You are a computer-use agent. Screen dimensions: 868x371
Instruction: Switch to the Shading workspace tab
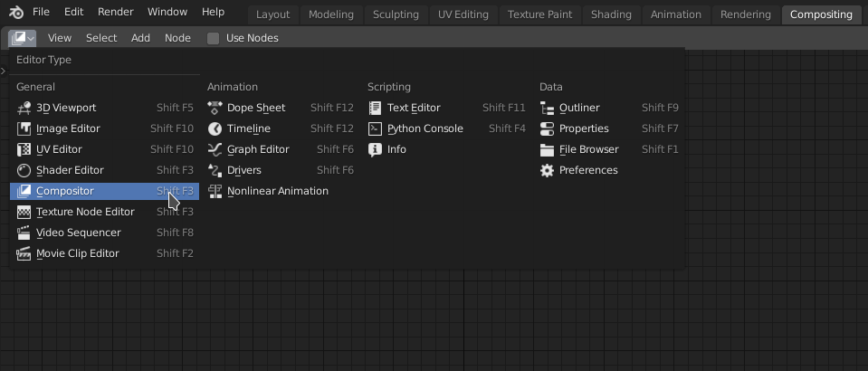click(611, 15)
